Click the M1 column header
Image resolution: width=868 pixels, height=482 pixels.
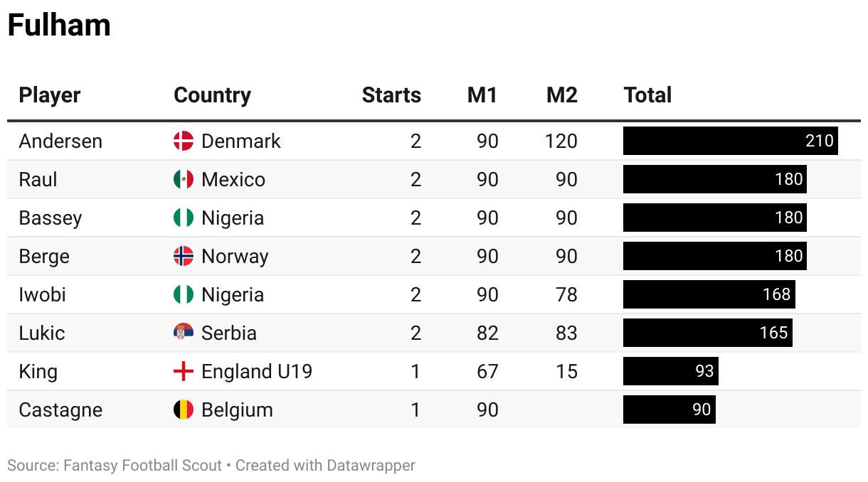pyautogui.click(x=482, y=95)
